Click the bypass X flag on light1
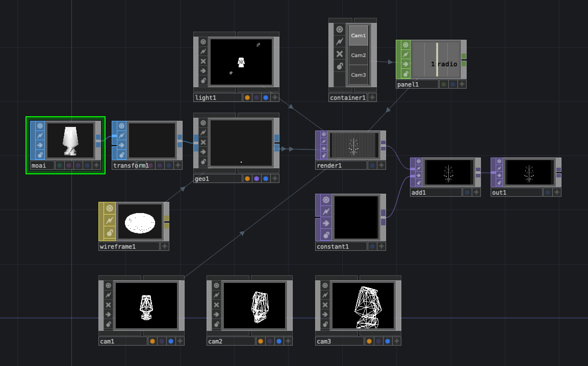588x366 pixels. (x=203, y=61)
